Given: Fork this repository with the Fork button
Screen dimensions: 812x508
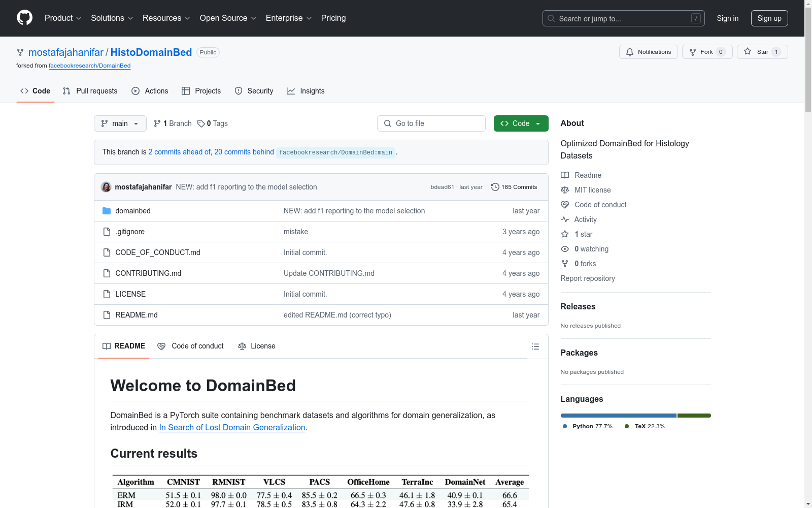Looking at the screenshot, I should click(x=707, y=52).
